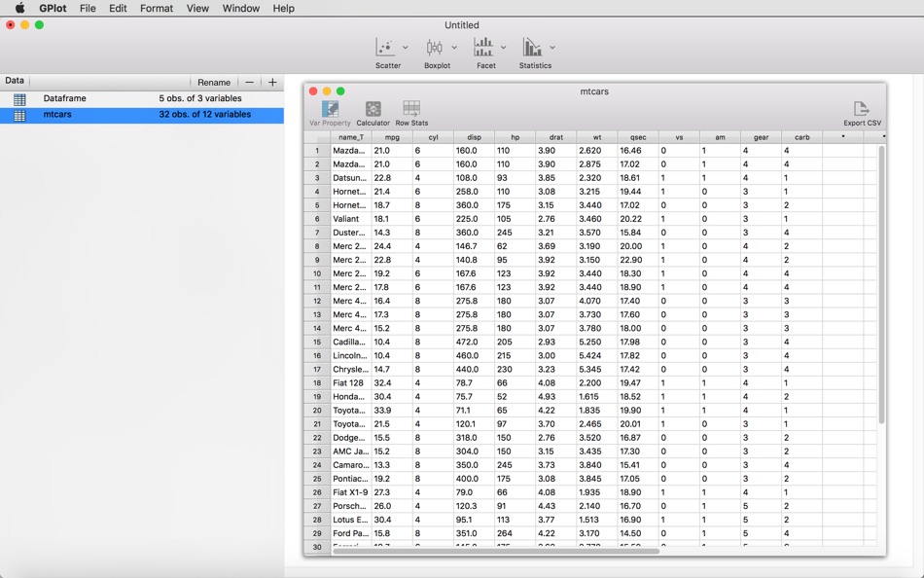Click wt value 1.513 in row 28

(x=597, y=520)
